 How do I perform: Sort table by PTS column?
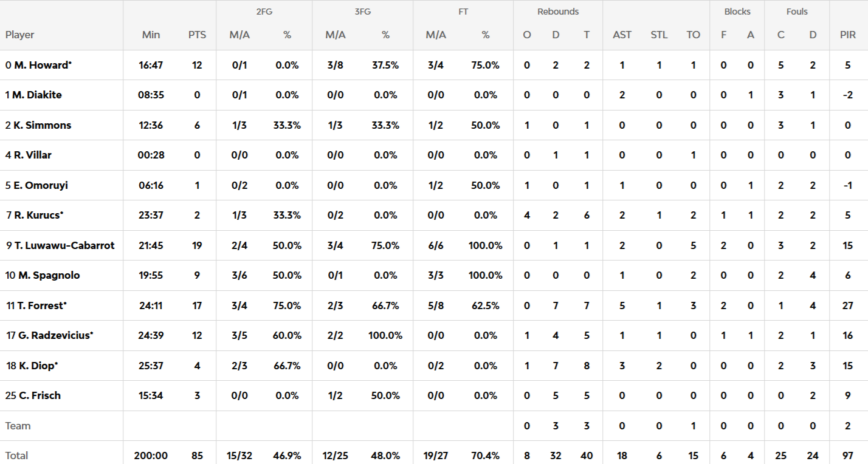click(x=197, y=35)
